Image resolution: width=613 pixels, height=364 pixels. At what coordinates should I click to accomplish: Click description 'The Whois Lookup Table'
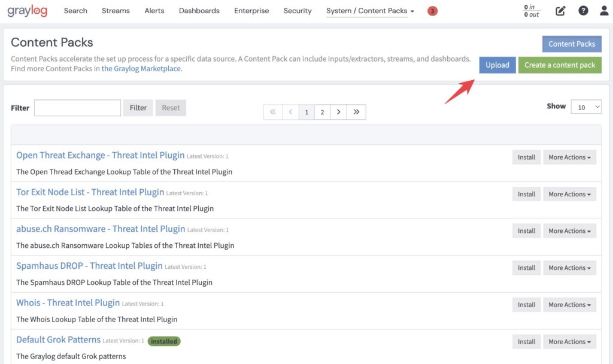coord(96,319)
